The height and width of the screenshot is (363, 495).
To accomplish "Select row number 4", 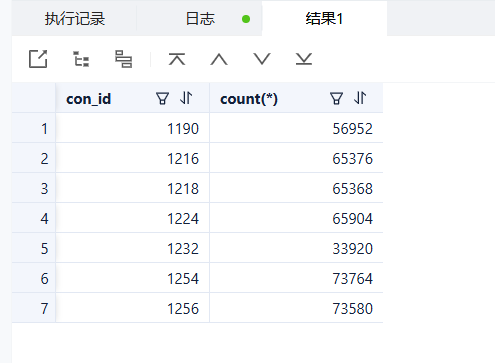I will [x=34, y=218].
